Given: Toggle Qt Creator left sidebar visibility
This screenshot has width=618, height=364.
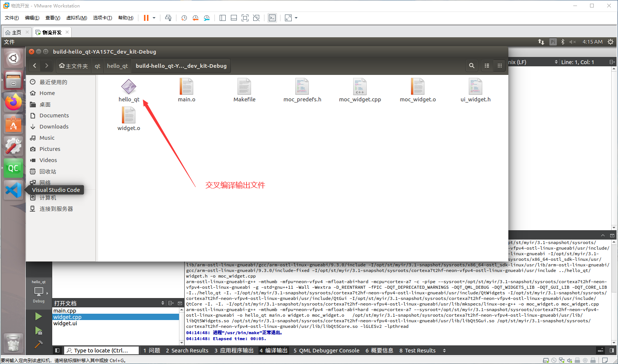Looking at the screenshot, I should (57, 350).
